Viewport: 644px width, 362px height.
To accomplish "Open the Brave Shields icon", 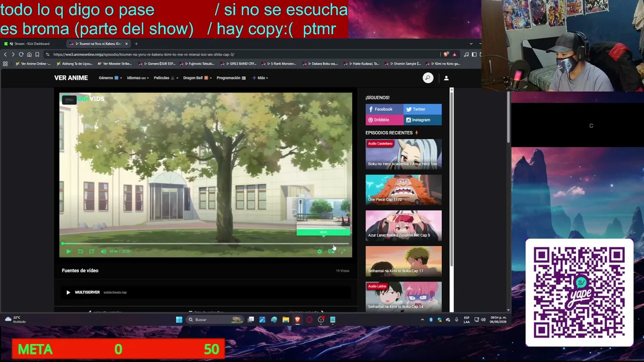I will 446,54.
